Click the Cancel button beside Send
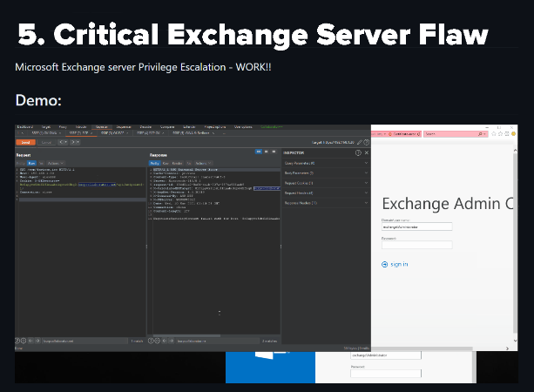 [45, 141]
